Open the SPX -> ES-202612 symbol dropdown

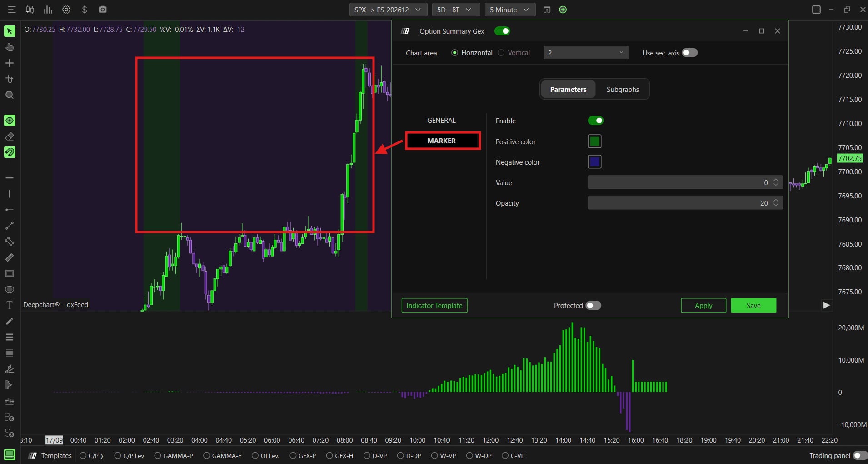pos(388,10)
